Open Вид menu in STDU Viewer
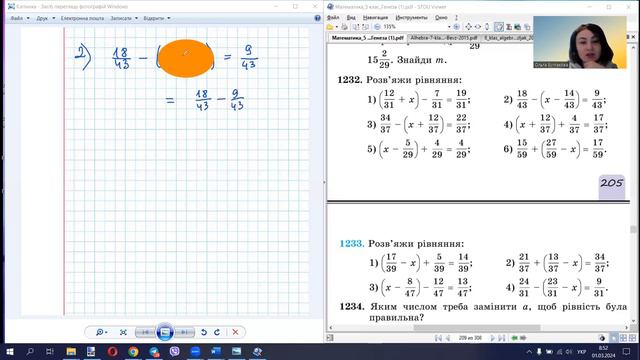Viewport: 640px width, 360px height. coord(351,18)
